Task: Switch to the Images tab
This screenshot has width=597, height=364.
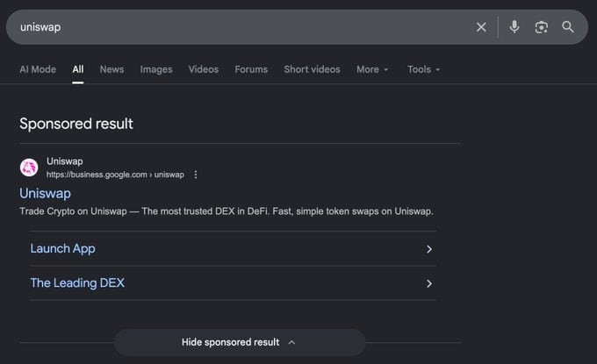Action: tap(156, 69)
